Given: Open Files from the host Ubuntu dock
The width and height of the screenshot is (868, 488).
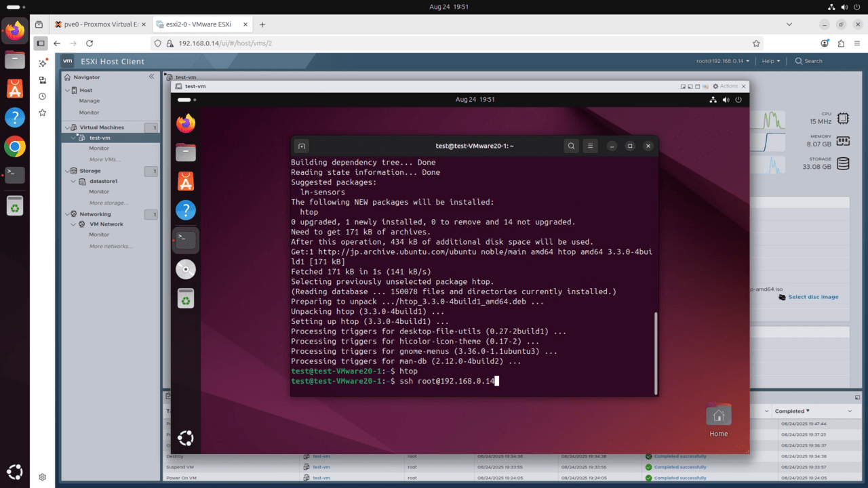Looking at the screenshot, I should 15,60.
